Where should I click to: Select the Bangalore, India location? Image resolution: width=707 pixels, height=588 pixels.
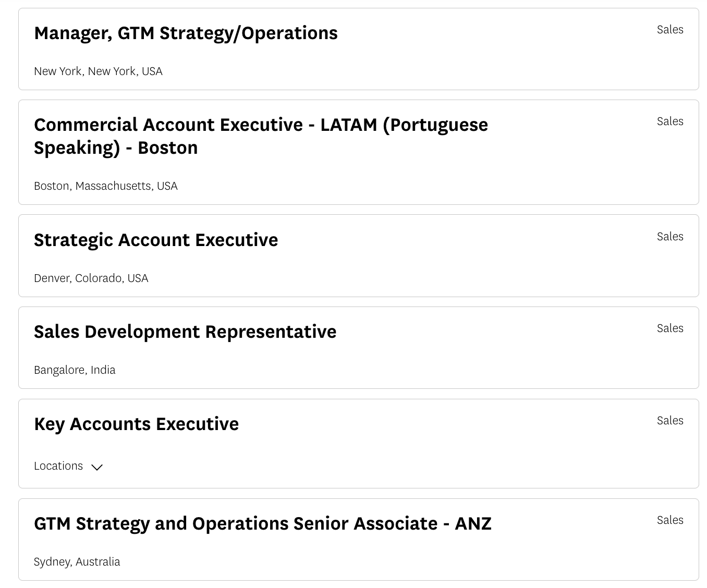tap(75, 370)
